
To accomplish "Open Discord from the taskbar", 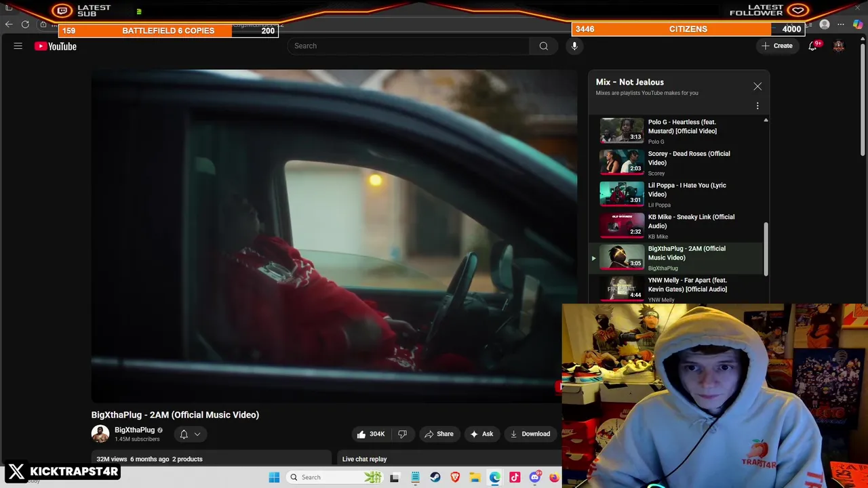I will pos(535,477).
